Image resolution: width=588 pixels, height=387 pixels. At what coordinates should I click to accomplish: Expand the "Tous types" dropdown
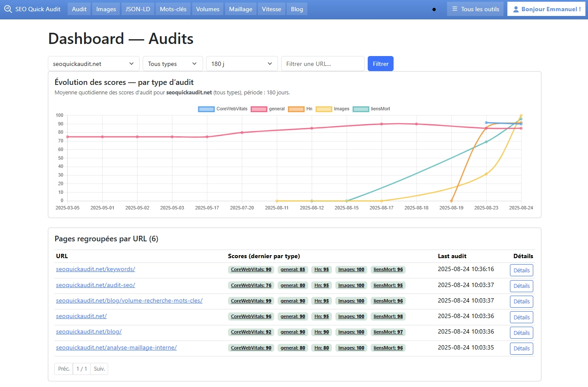pyautogui.click(x=172, y=63)
